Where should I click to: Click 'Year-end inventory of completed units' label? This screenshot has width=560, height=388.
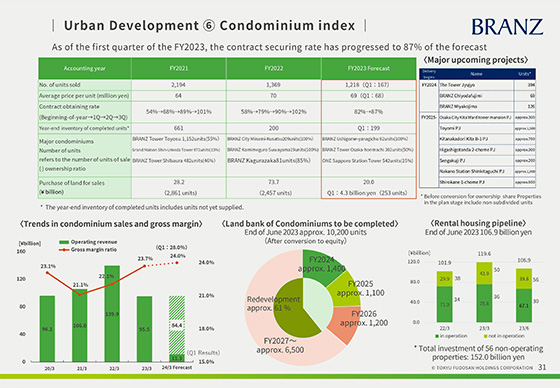tap(84, 128)
